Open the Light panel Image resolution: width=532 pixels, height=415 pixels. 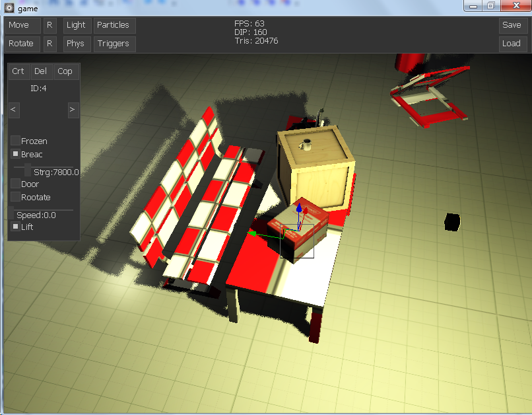[x=77, y=26]
